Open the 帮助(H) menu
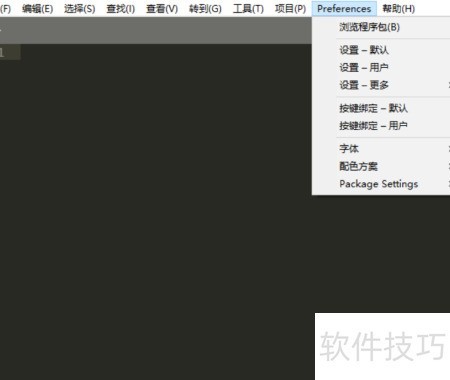This screenshot has height=380, width=450. (x=398, y=9)
